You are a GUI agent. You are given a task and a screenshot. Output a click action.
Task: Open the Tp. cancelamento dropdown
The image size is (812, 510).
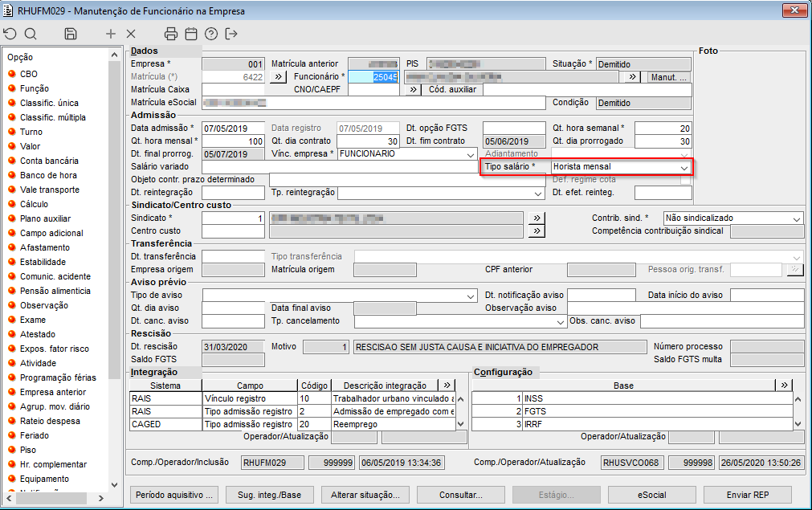click(x=561, y=322)
